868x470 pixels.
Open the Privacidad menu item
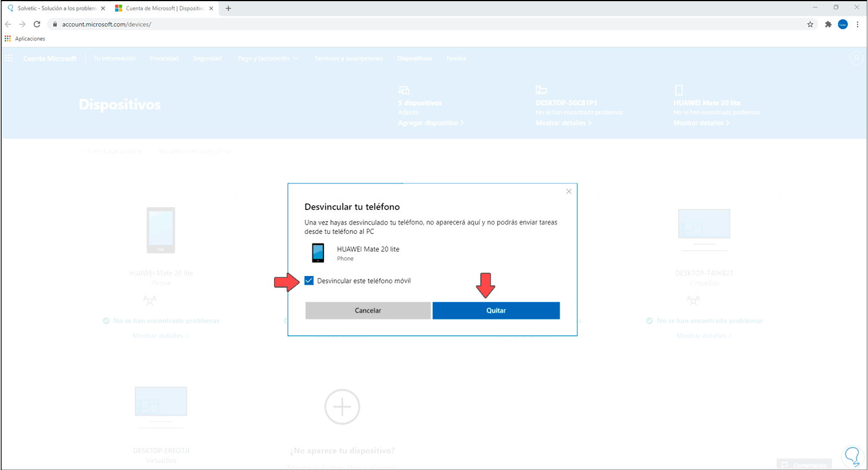click(x=164, y=58)
